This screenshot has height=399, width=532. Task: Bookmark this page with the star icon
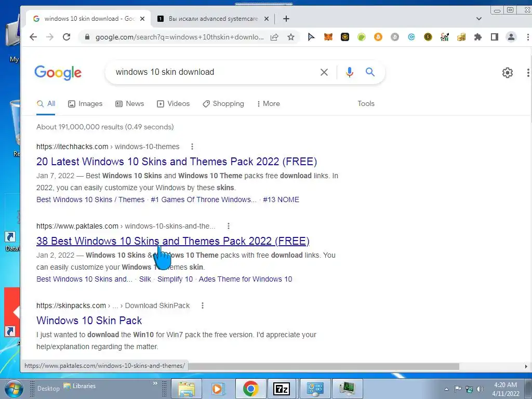(291, 37)
